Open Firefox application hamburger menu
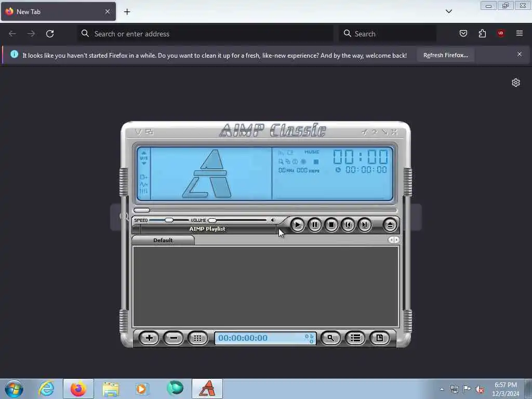This screenshot has height=399, width=532. (520, 33)
